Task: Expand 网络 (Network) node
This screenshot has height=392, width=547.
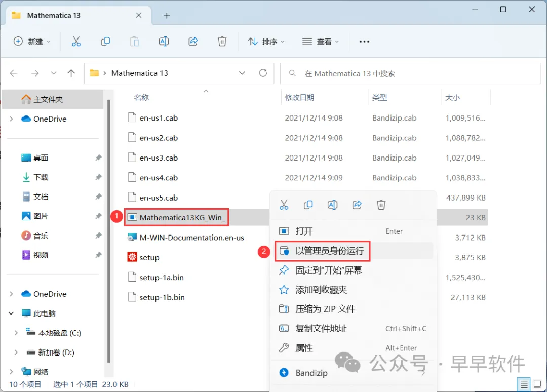Action: pyautogui.click(x=12, y=372)
